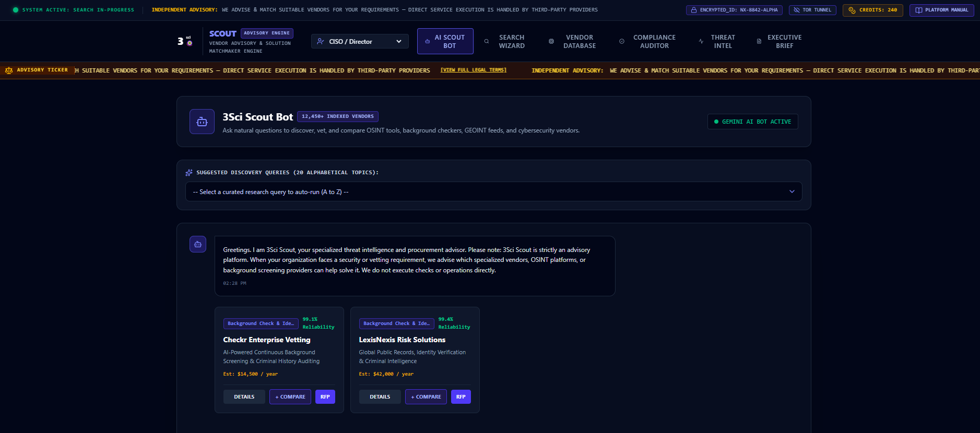Screen dimensions: 980x433
Task: Click the Encrypted_ID NX-8842-ALPHA badge
Action: click(734, 10)
